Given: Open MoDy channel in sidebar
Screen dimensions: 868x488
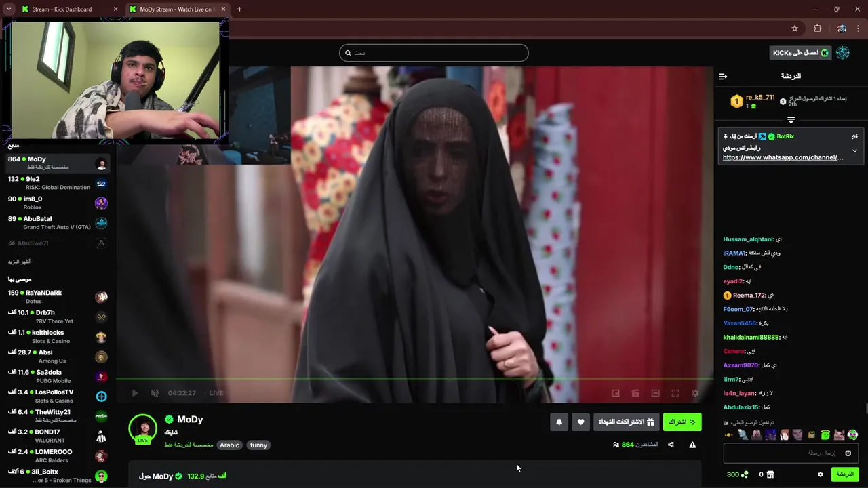Looking at the screenshot, I should pyautogui.click(x=58, y=163).
